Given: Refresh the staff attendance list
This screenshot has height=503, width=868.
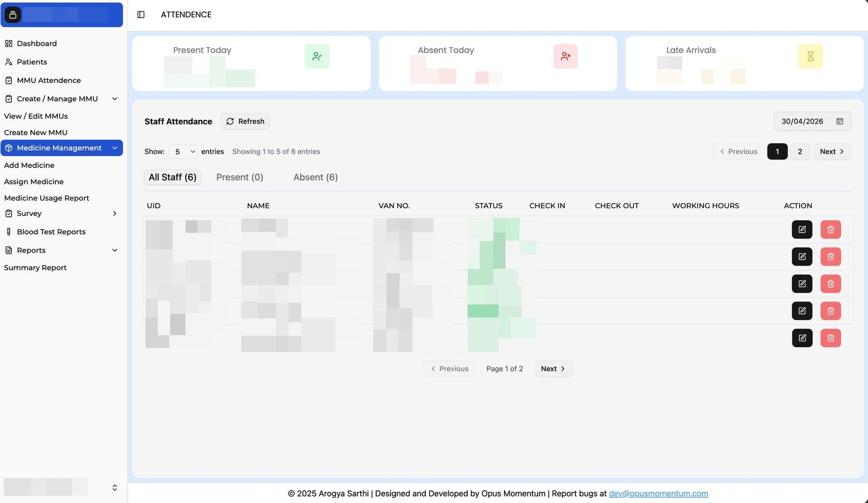Looking at the screenshot, I should coord(245,121).
